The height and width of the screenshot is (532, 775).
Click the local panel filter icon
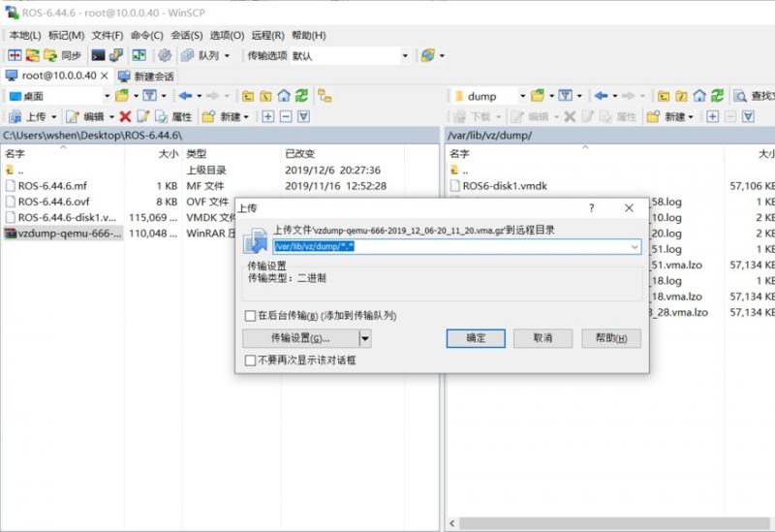tap(150, 95)
